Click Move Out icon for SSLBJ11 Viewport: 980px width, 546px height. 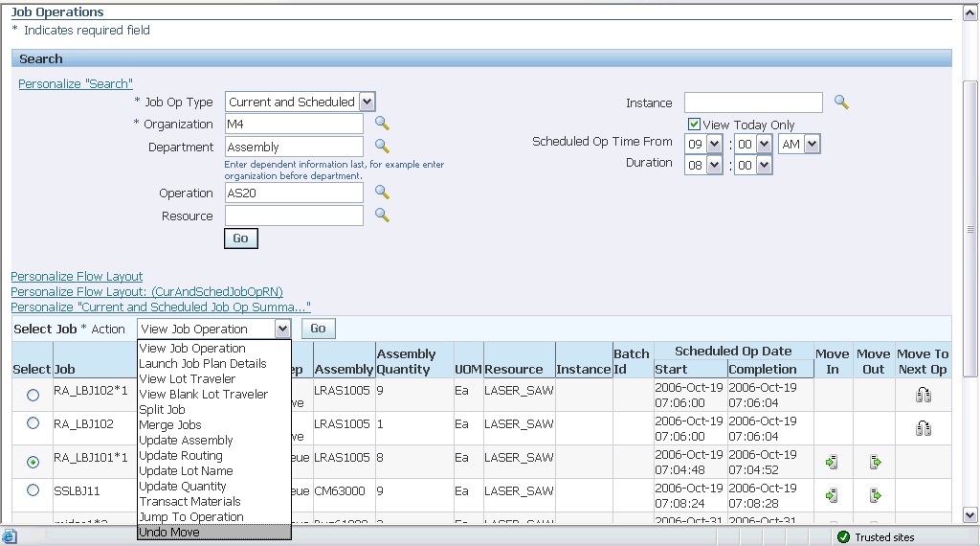click(x=875, y=495)
